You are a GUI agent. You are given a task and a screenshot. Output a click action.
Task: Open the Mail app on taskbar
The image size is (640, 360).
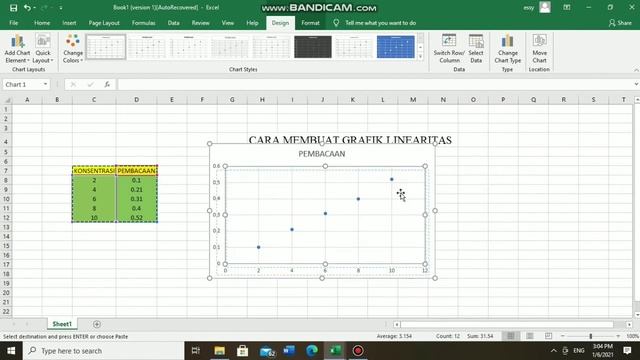point(266,351)
